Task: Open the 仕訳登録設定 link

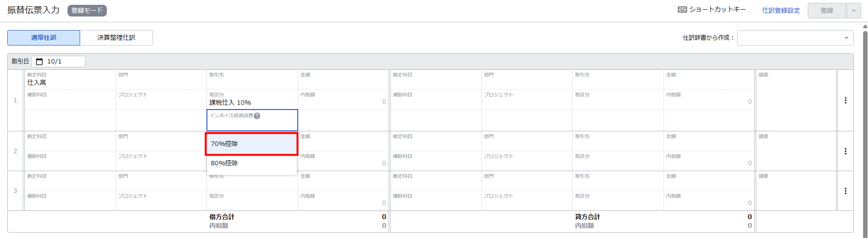Action: 781,10
